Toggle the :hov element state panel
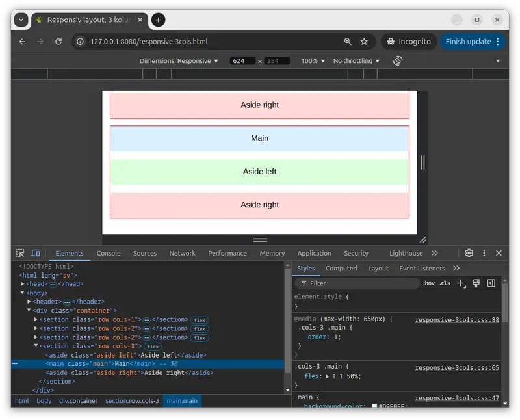 (429, 283)
